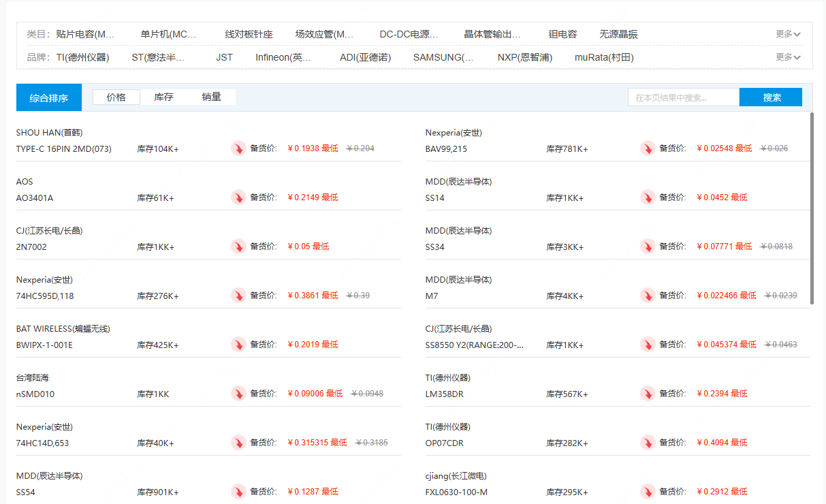Click price-drop icon next to AO3401A

pos(238,198)
